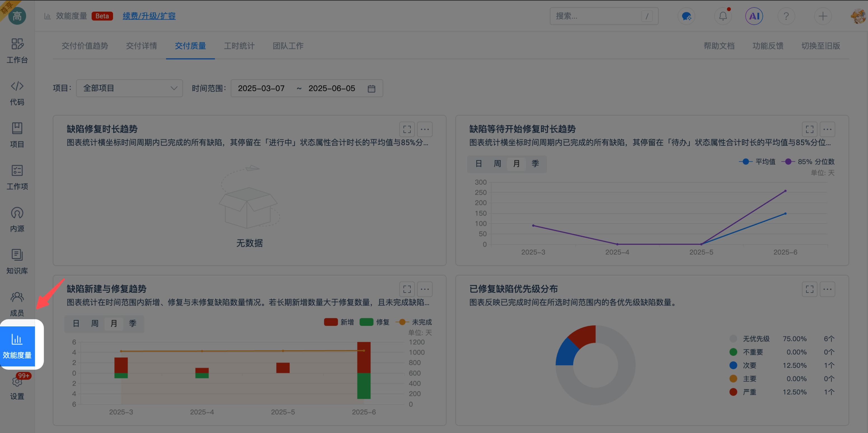Viewport: 868px width, 433px height.
Task: Toggle the 平均值 legend series
Action: click(x=757, y=162)
